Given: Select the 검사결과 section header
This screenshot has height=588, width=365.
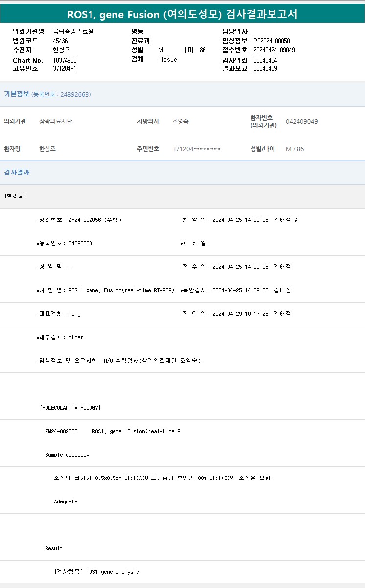Looking at the screenshot, I should [17, 173].
